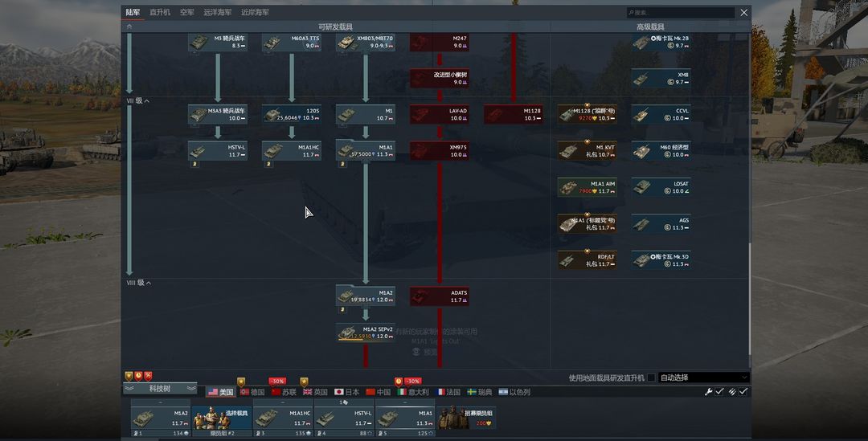The image size is (868, 441).
Task: Click the research tree vertical scrollbar
Action: coord(750,299)
